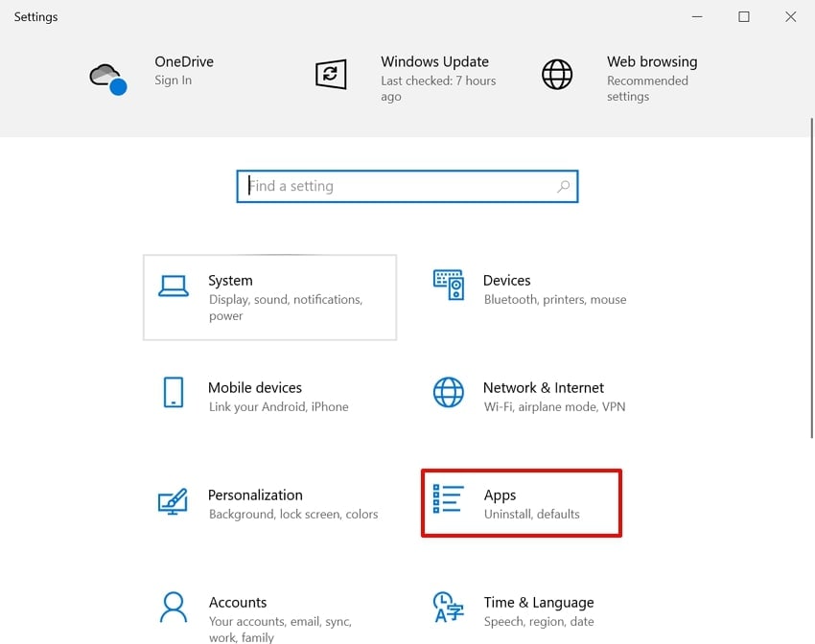Click the Web browsing globe icon
The width and height of the screenshot is (815, 644).
coord(558,73)
